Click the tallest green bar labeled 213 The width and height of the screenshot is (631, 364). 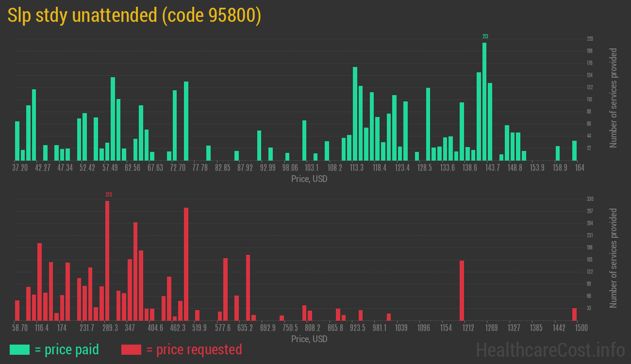click(x=484, y=101)
